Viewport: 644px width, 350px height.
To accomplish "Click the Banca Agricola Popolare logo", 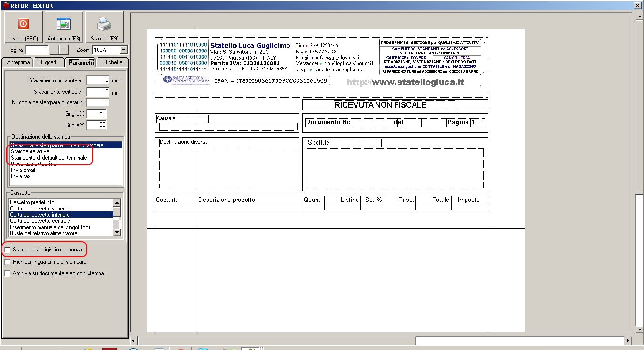I will coord(185,80).
